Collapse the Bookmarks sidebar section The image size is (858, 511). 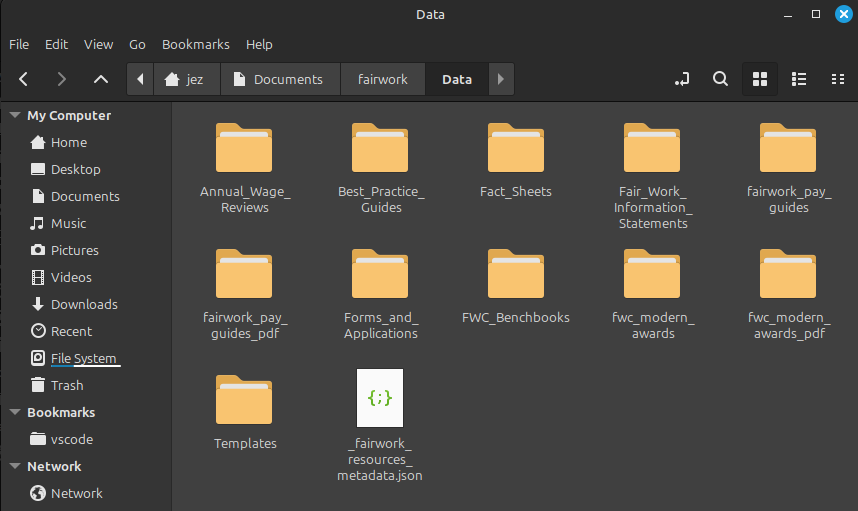[x=15, y=412]
